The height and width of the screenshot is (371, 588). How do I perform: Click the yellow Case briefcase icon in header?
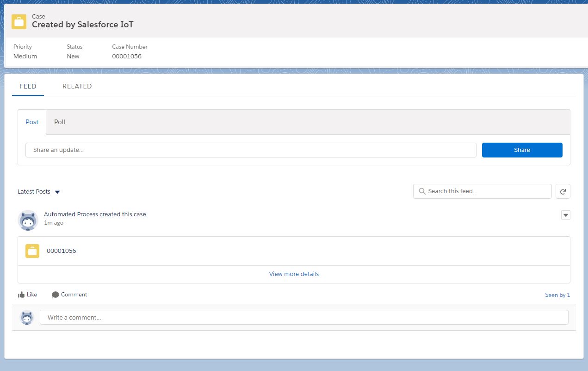[19, 21]
